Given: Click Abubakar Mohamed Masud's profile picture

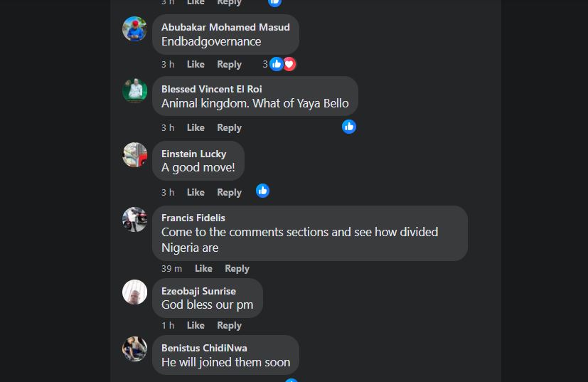Looking at the screenshot, I should (134, 29).
